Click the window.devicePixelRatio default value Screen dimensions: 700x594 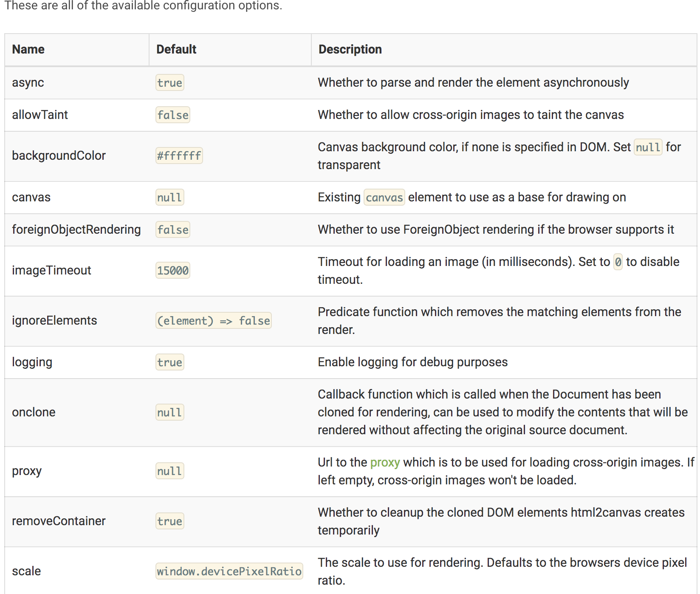(229, 571)
